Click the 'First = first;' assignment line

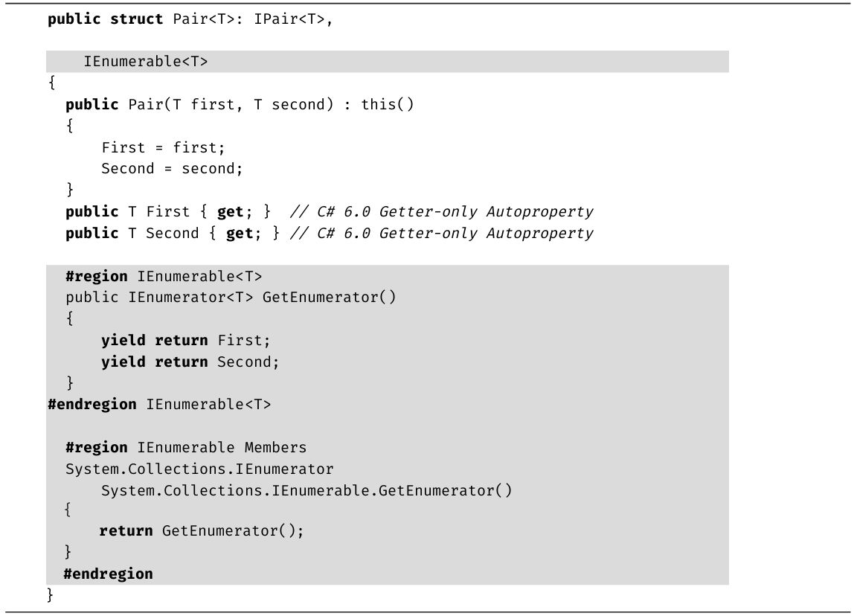(163, 147)
